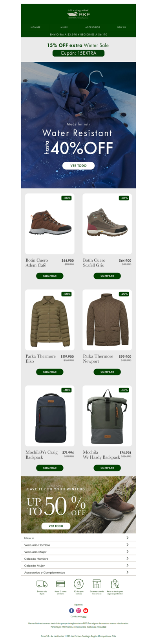
Task: Click the nearest store finder icon
Action: pyautogui.click(x=97, y=584)
